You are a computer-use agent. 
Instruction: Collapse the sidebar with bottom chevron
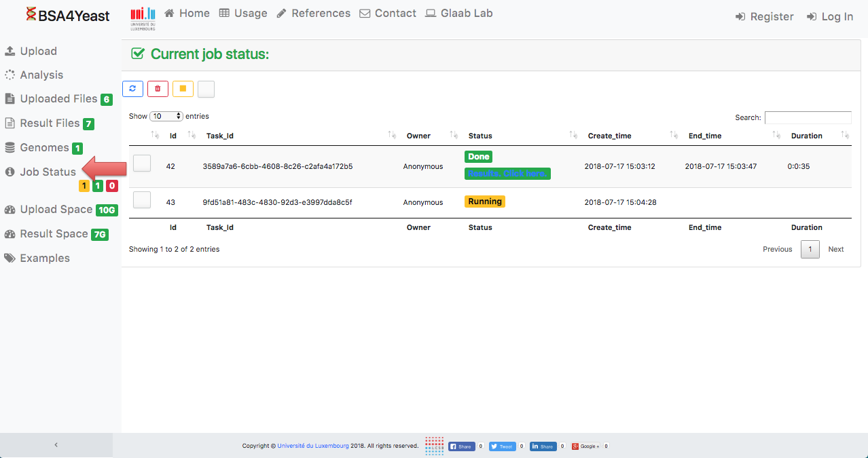[x=56, y=445]
